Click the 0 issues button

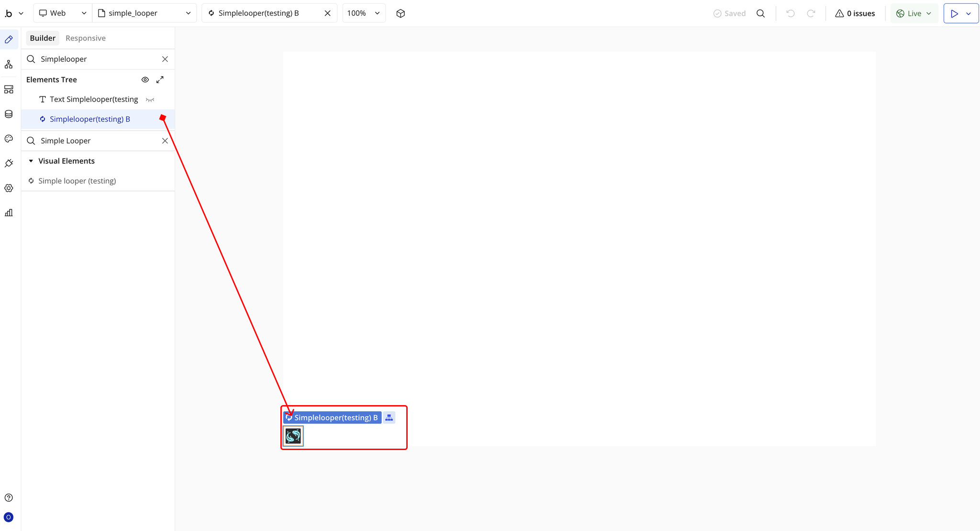855,13
